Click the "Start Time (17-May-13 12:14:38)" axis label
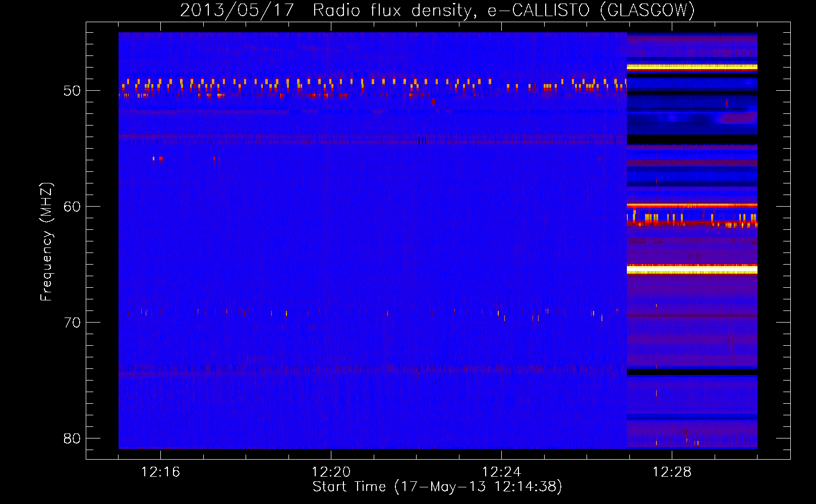 (x=437, y=487)
